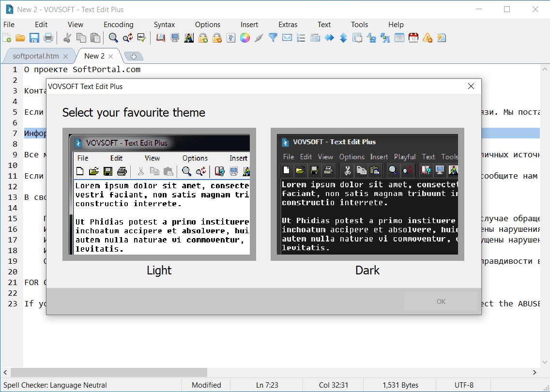Choose the Light theme preview thumbnail

pos(159,194)
